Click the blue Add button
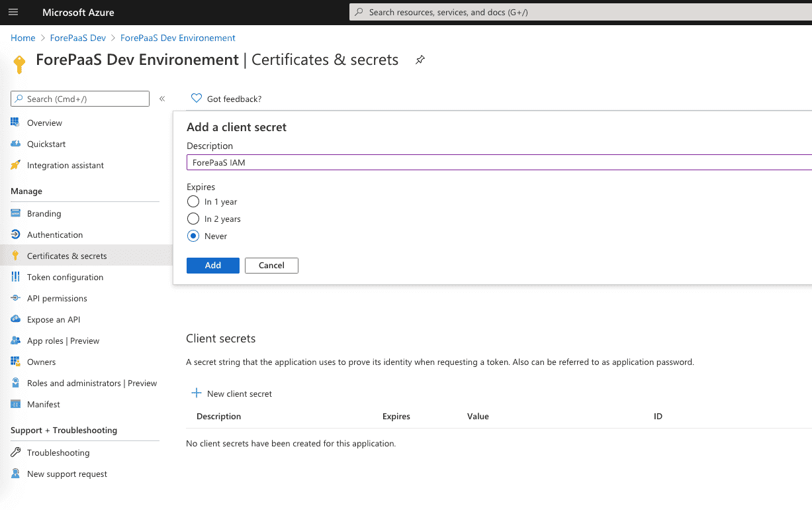The height and width of the screenshot is (510, 812). 213,265
